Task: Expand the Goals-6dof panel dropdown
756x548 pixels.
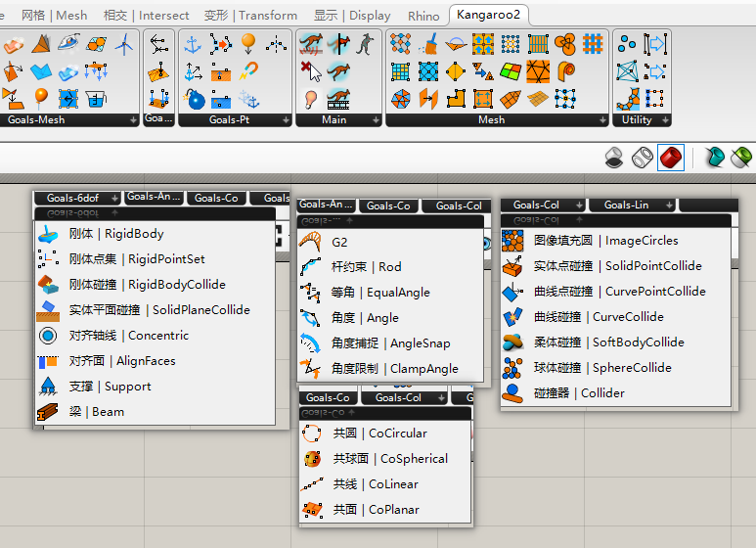Action: click(114, 199)
